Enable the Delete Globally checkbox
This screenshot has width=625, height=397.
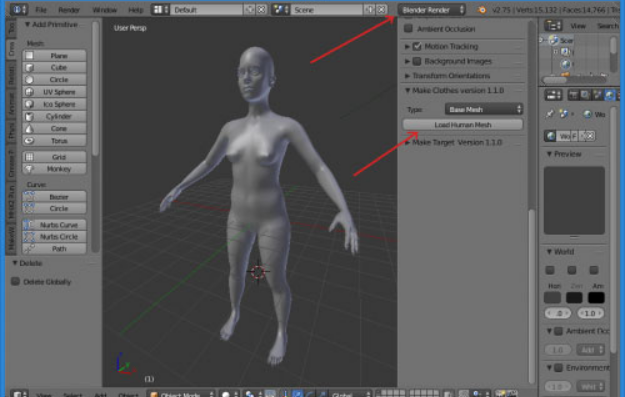(16, 281)
